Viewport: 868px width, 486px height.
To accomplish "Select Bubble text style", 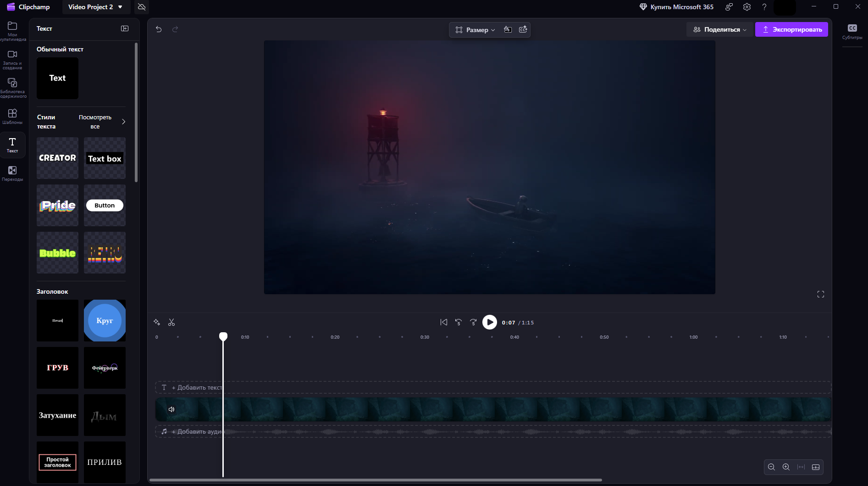I will click(x=57, y=252).
